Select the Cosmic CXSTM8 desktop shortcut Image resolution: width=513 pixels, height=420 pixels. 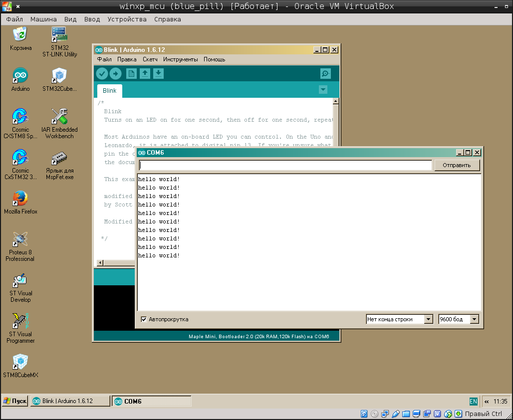click(20, 124)
